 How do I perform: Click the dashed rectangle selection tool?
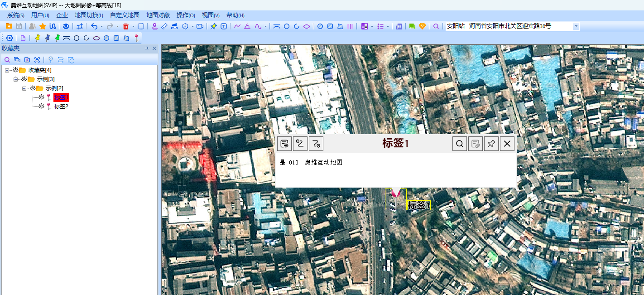(x=141, y=26)
